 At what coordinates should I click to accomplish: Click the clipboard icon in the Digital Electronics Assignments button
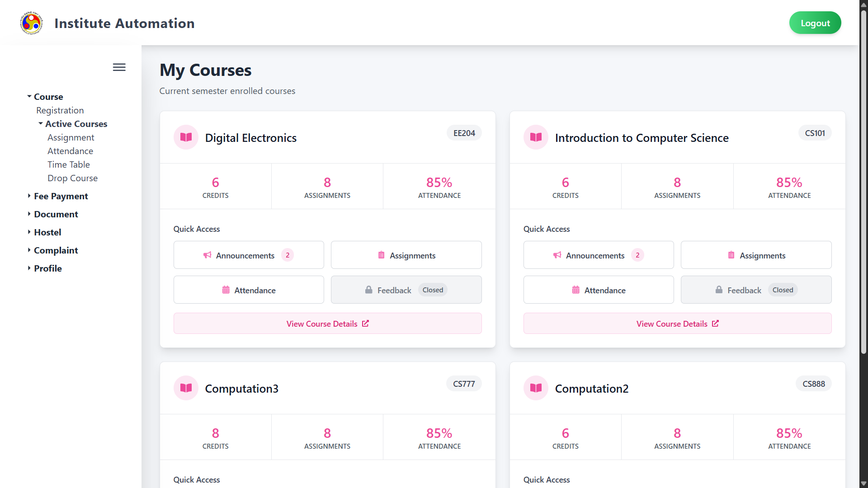(x=381, y=255)
